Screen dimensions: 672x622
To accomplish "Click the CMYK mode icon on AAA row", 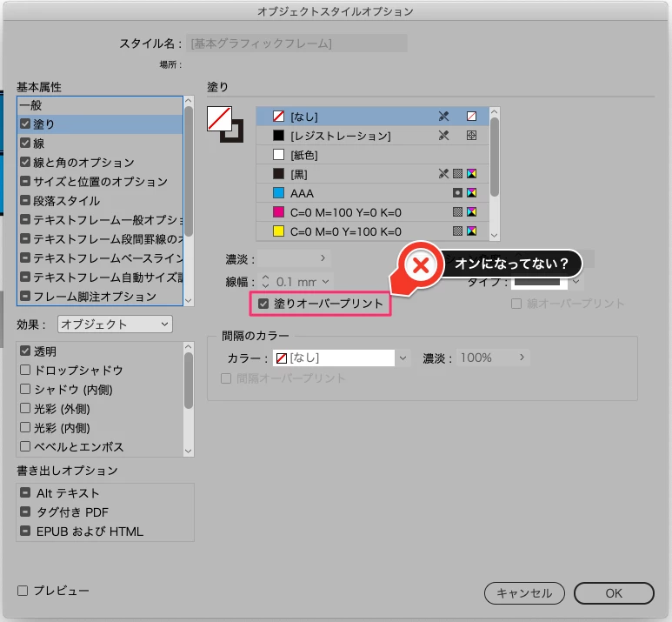I will [x=471, y=193].
